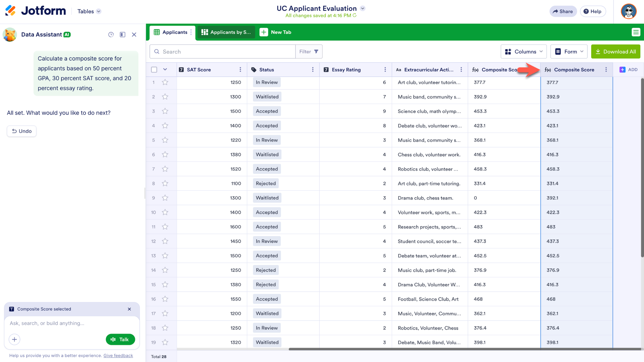Viewport: 644px width, 362px height.
Task: Toggle the Data Assistant panel layout icon
Action: point(123,35)
